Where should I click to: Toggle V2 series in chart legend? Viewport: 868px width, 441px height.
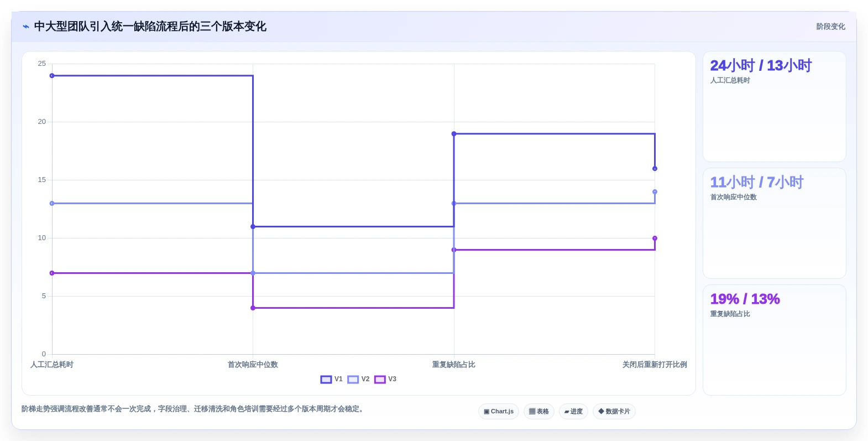(359, 379)
